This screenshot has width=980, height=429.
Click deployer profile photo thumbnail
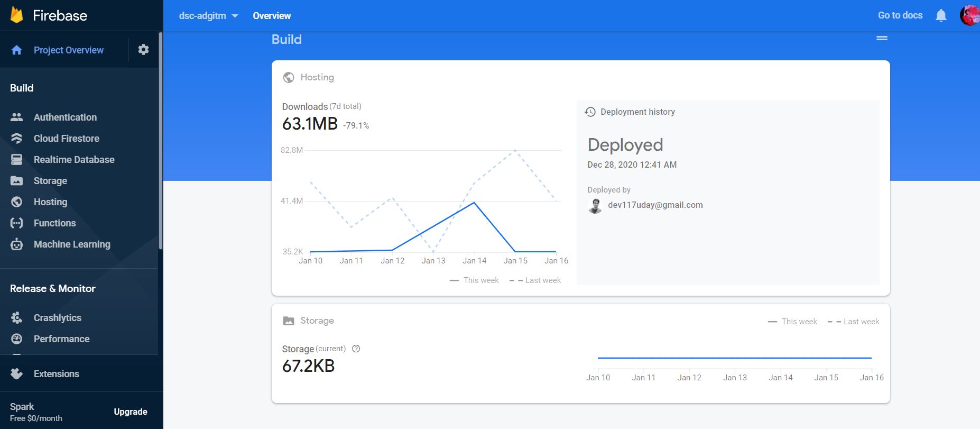(595, 206)
